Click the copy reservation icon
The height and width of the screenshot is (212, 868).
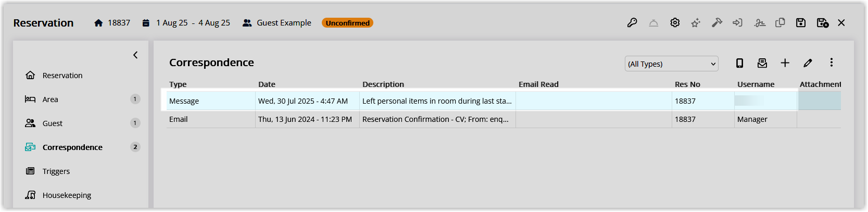(780, 23)
